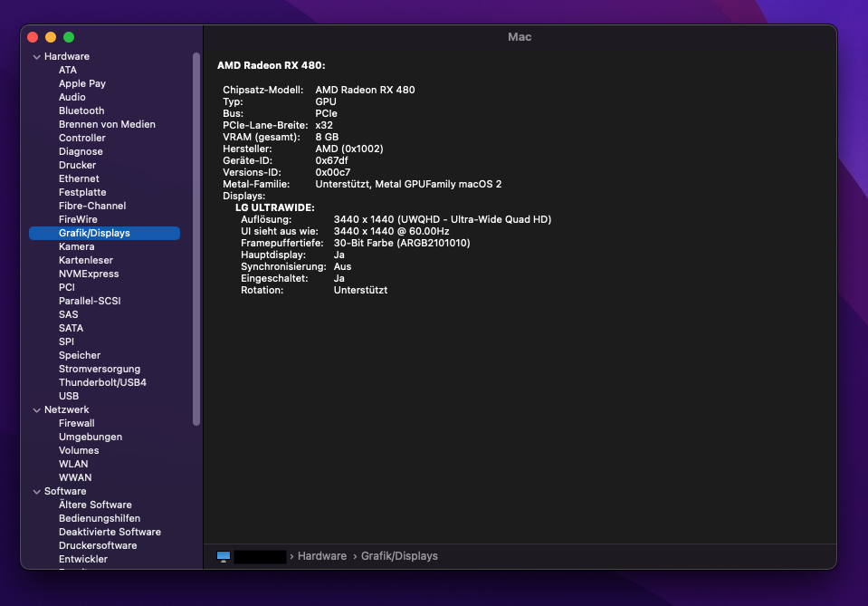Image resolution: width=868 pixels, height=606 pixels.
Task: Select the AMD Radeon RX 480 heading
Action: coord(271,65)
